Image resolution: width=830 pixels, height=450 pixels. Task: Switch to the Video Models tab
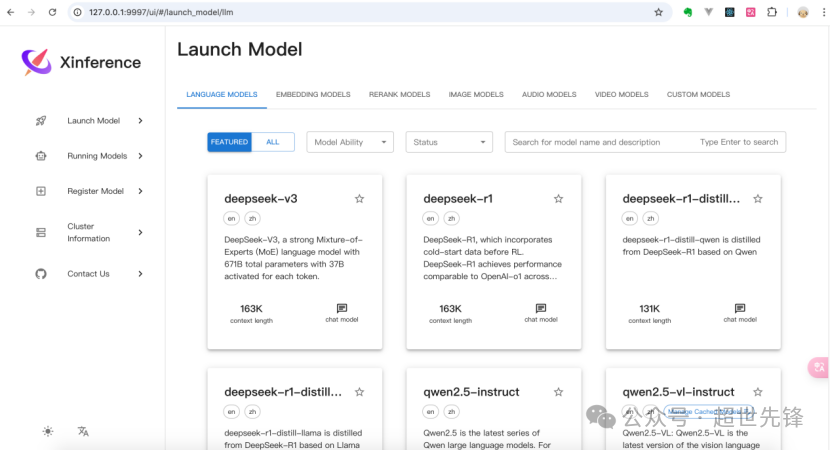pyautogui.click(x=621, y=94)
